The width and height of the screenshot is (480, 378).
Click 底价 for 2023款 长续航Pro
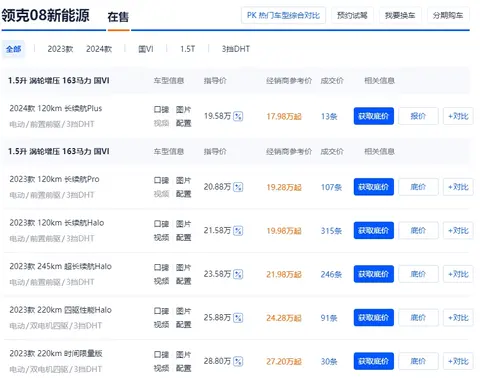point(418,187)
